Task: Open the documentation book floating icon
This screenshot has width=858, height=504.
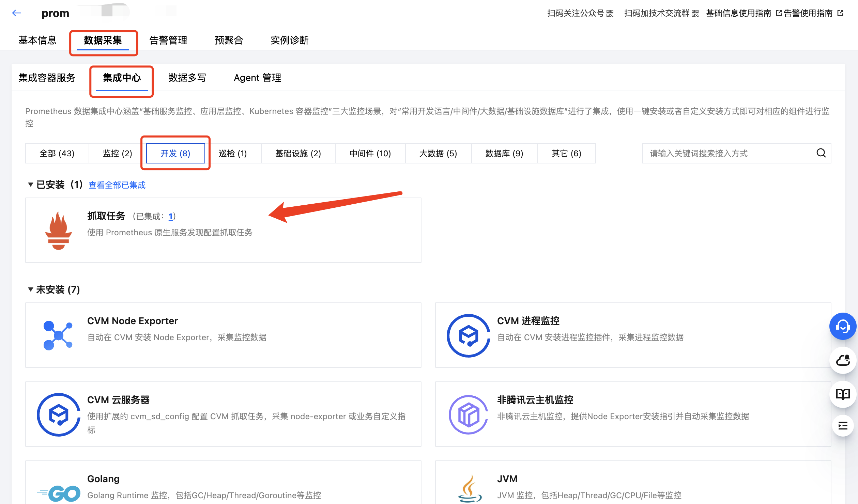Action: tap(843, 394)
